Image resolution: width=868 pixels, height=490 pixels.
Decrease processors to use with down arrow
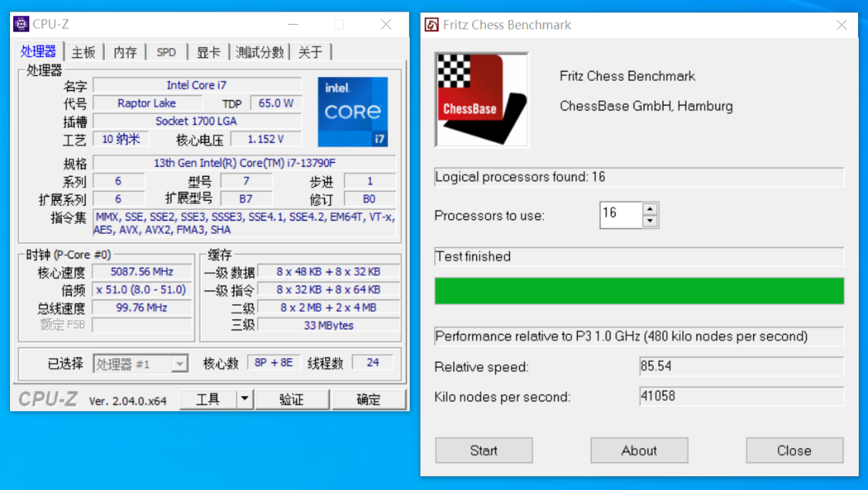tap(650, 221)
